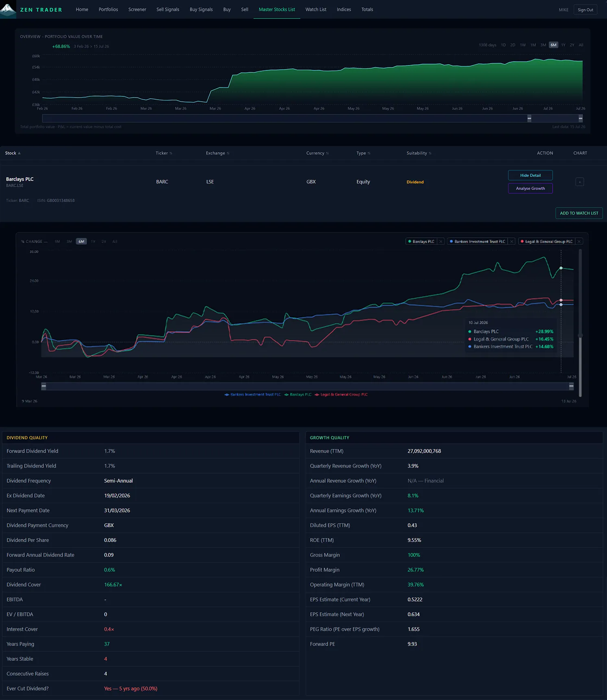Click the Dividend suitability label
607x700 pixels.
tap(415, 182)
